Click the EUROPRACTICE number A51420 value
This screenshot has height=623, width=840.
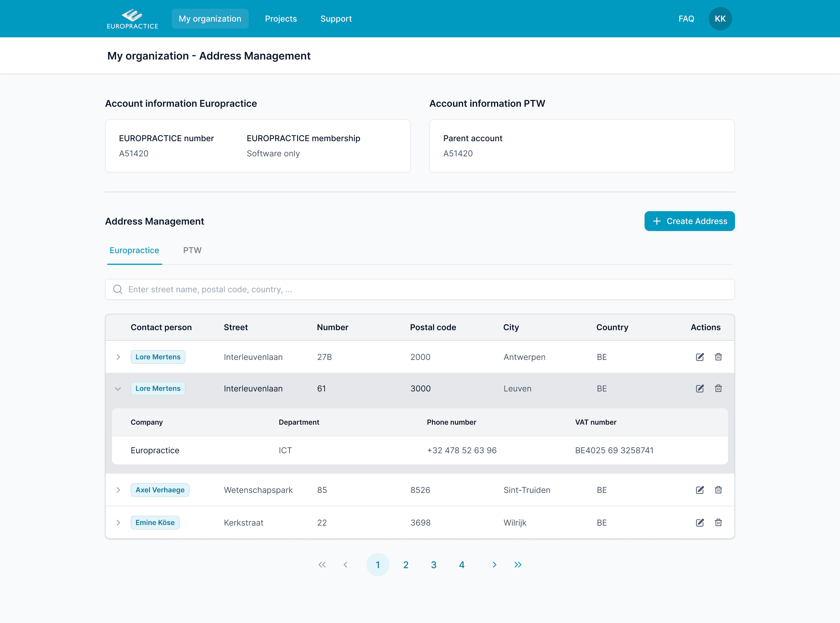tap(134, 153)
